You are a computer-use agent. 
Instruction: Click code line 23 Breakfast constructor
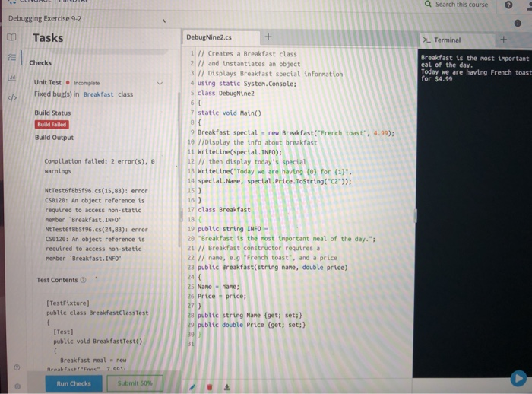[x=272, y=267]
